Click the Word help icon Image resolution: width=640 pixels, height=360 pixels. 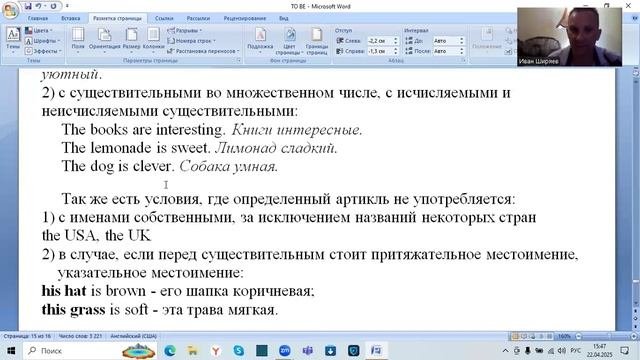[x=635, y=18]
